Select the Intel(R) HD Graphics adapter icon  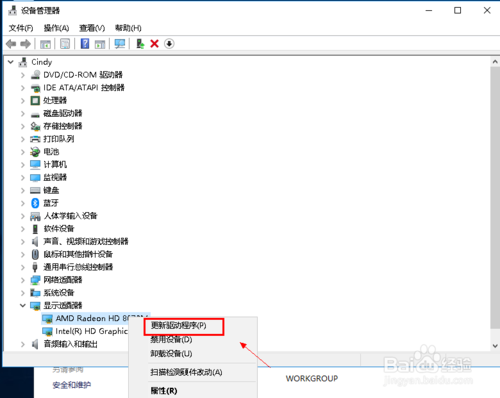tap(47, 331)
